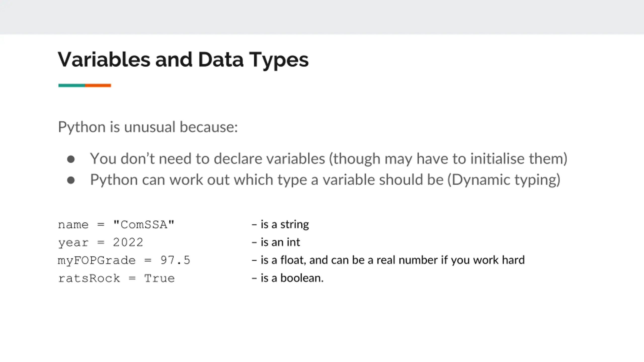
Task: Select the "(though may have to initialise them)" phrase
Action: coord(448,159)
